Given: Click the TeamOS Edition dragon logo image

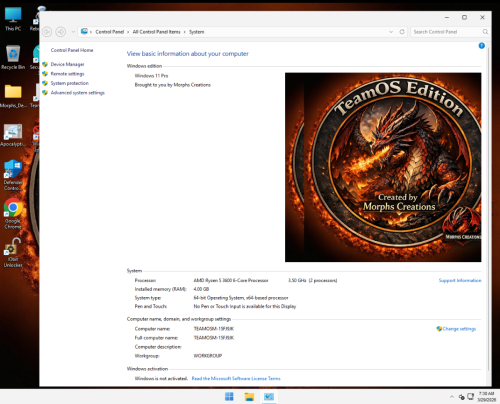Looking at the screenshot, I should pos(383,167).
